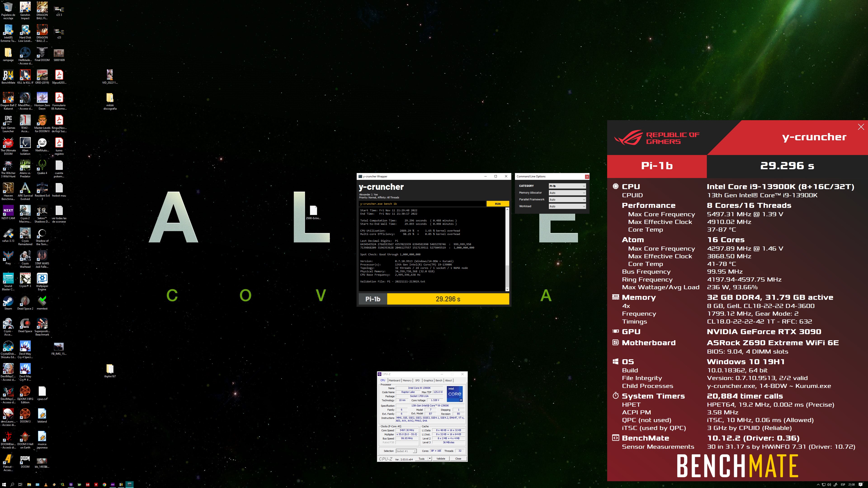This screenshot has height=488, width=868.
Task: Click the Close button in CPU-Z
Action: [458, 458]
